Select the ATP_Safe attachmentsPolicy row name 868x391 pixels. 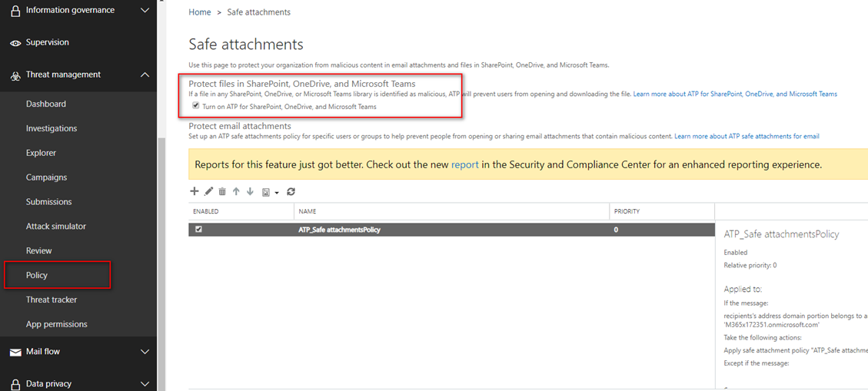click(339, 230)
